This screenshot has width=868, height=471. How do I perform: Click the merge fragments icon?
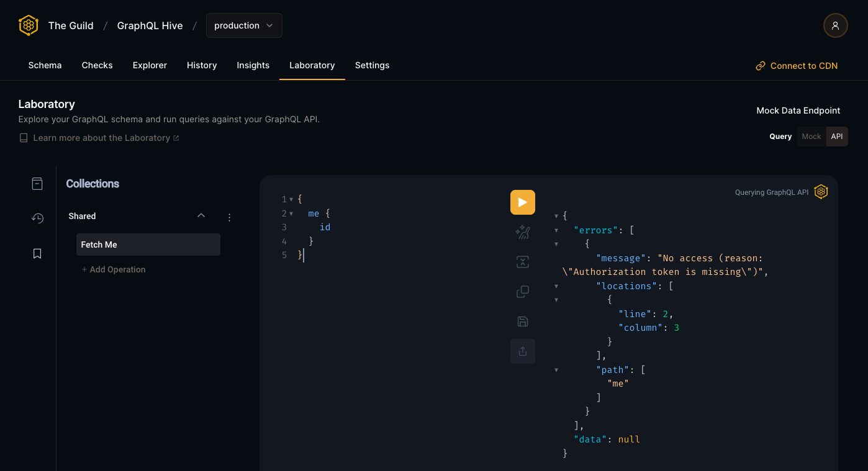pos(522,262)
